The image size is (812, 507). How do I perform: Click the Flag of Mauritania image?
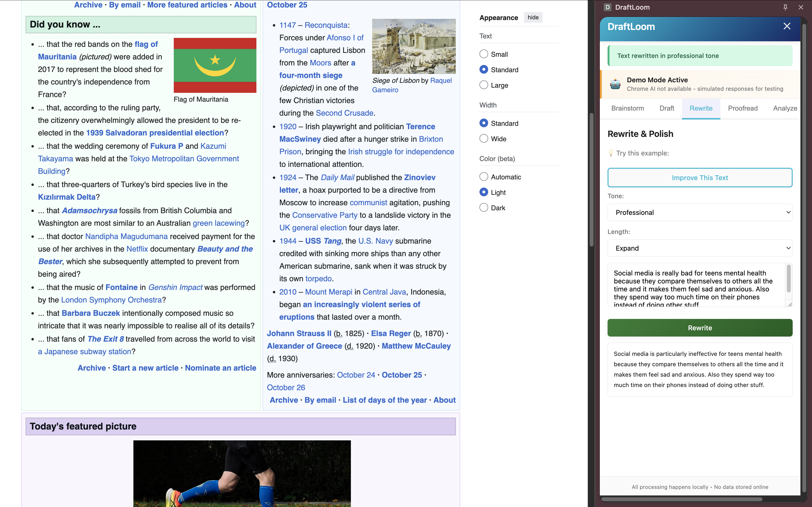click(215, 65)
